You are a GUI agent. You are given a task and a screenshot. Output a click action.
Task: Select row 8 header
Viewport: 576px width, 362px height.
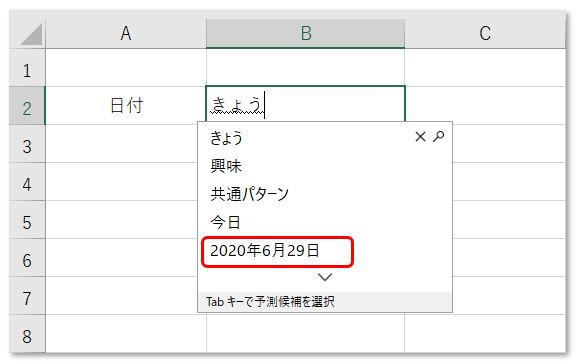click(27, 334)
